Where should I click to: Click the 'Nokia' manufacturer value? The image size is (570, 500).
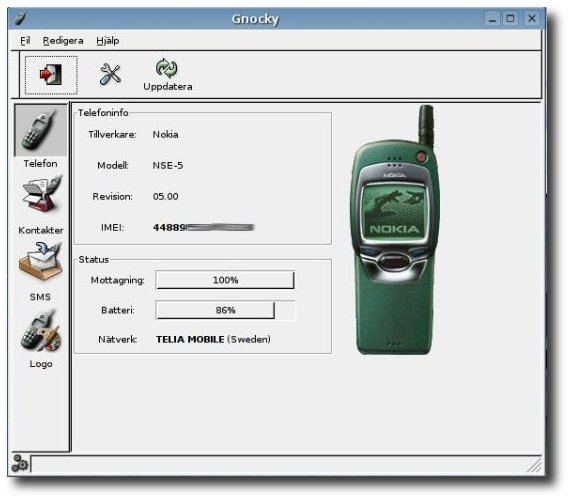(x=165, y=135)
